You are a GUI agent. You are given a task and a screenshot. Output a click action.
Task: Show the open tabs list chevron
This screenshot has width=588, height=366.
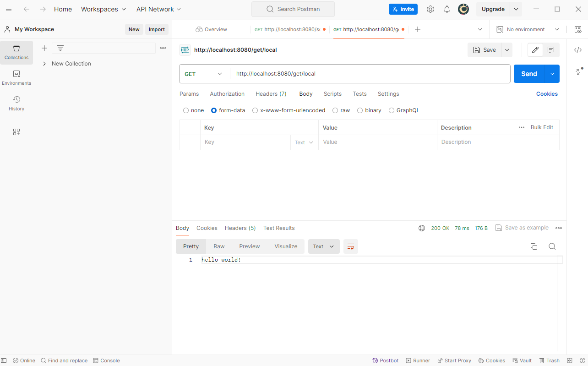click(480, 29)
